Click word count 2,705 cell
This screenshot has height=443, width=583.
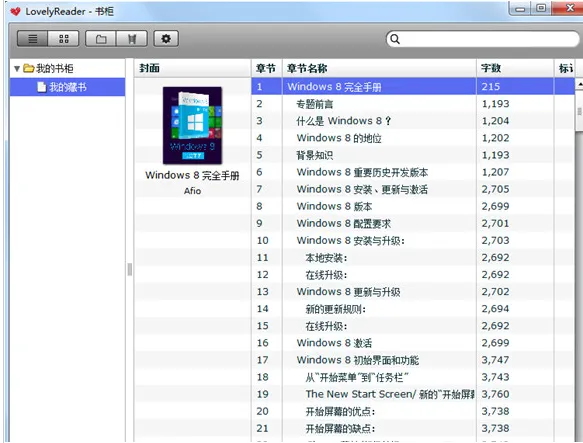point(515,189)
